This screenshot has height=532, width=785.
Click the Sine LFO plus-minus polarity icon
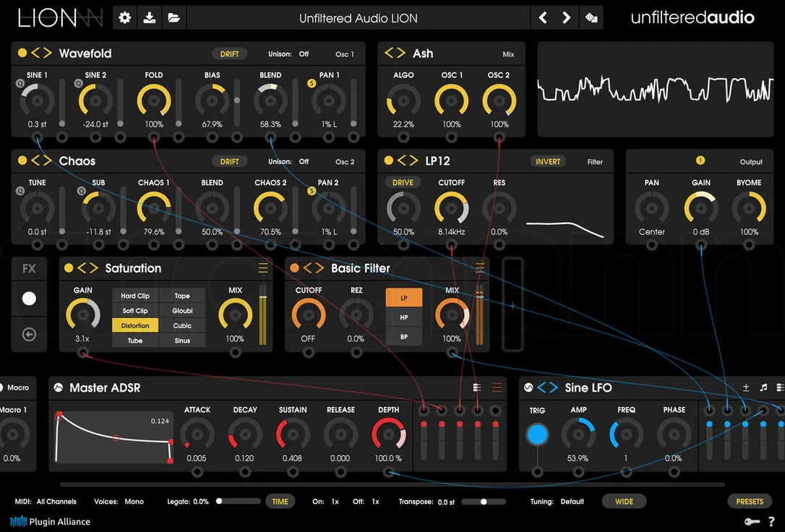point(746,387)
